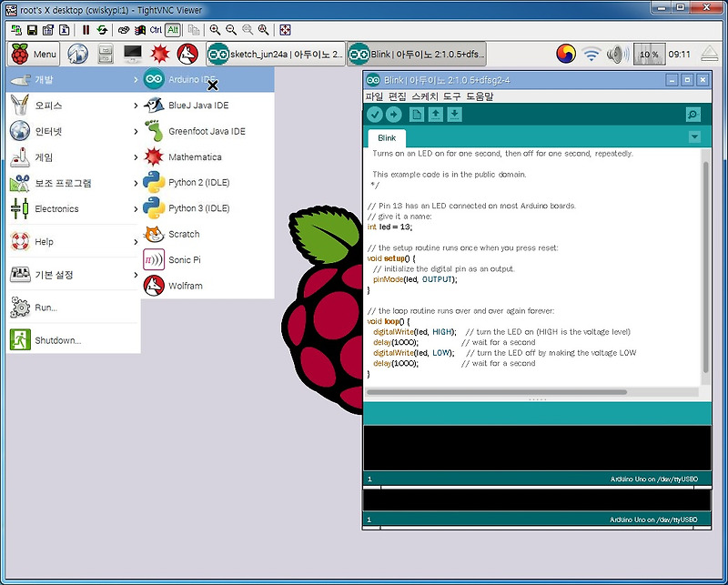This screenshot has height=585, width=728.
Task: Open the Serial Monitor magnifier icon
Action: [693, 115]
